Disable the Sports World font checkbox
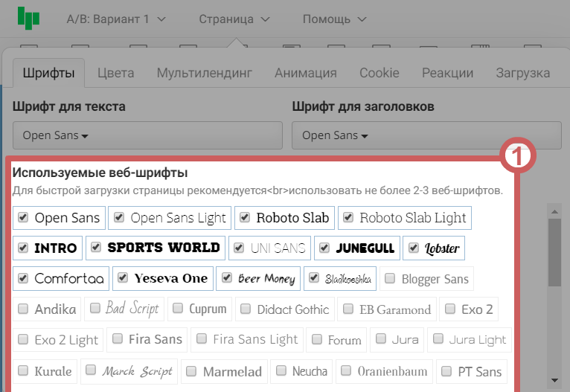 point(96,247)
